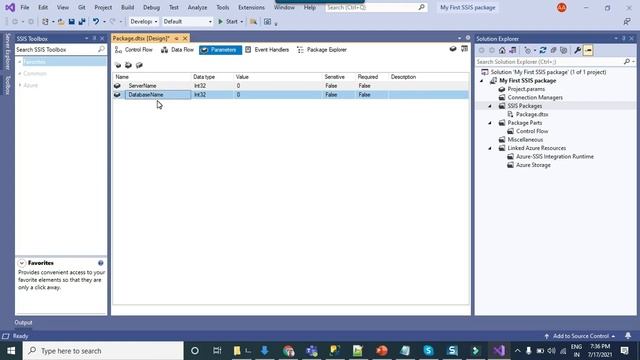Collapse the Favorites description chevron
The height and width of the screenshot is (360, 640).
(x=22, y=263)
